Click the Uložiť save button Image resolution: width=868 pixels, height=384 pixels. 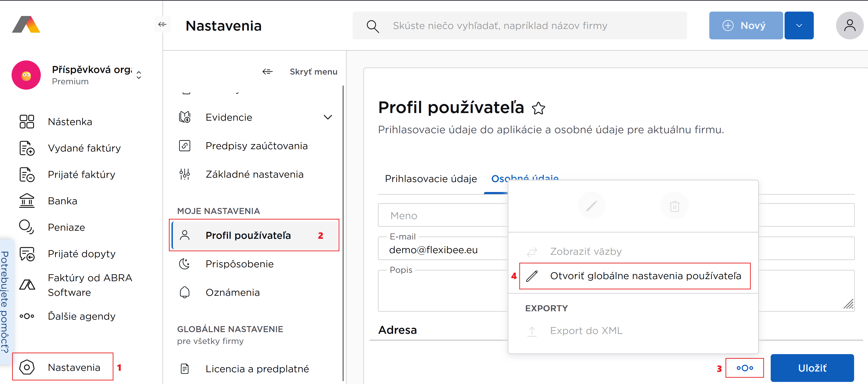click(x=812, y=368)
